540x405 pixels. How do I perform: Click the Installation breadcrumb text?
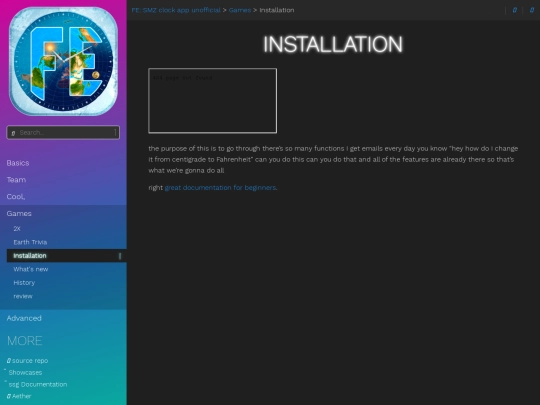[x=277, y=10]
